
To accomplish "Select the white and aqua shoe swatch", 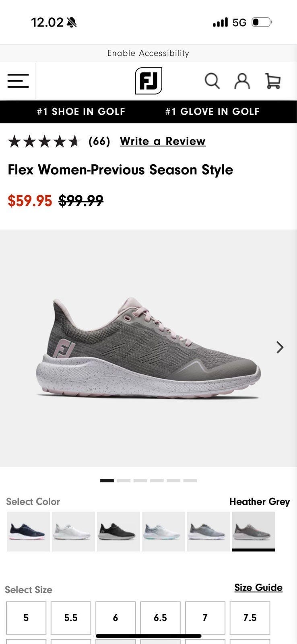I will 163,532.
